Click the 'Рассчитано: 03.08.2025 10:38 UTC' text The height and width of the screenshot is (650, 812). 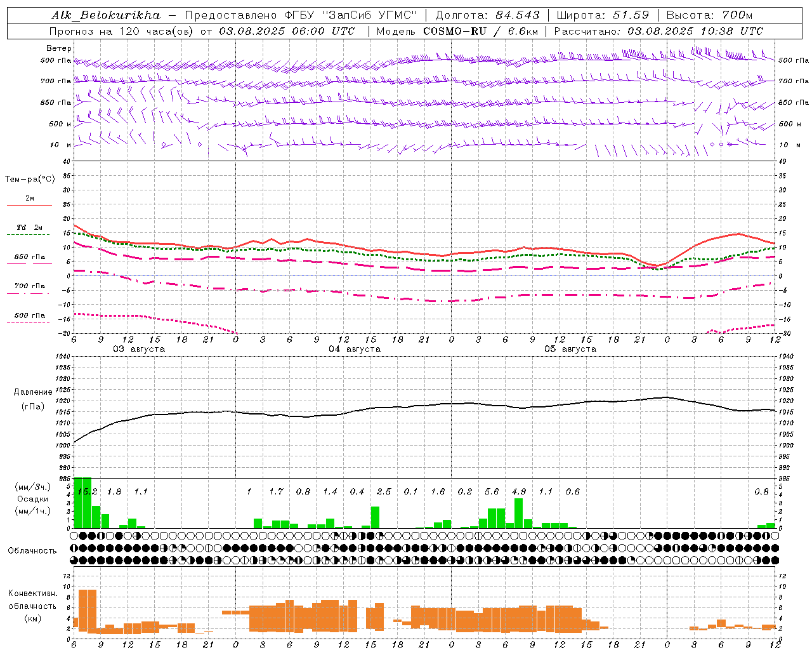[x=658, y=31]
